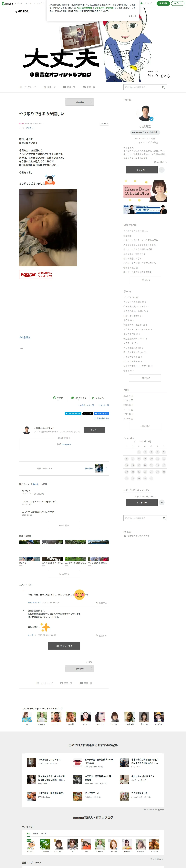This screenshot has width=186, height=868.
Task: Open 記事一覧 in header navigation
Action: click(x=50, y=87)
